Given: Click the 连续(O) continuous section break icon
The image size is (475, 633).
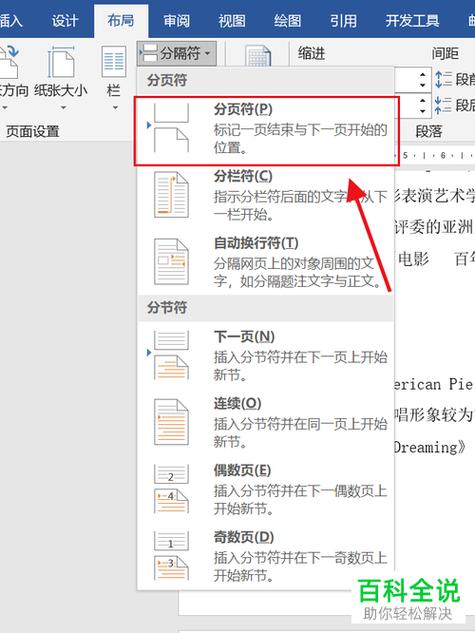Looking at the screenshot, I should (x=171, y=422).
